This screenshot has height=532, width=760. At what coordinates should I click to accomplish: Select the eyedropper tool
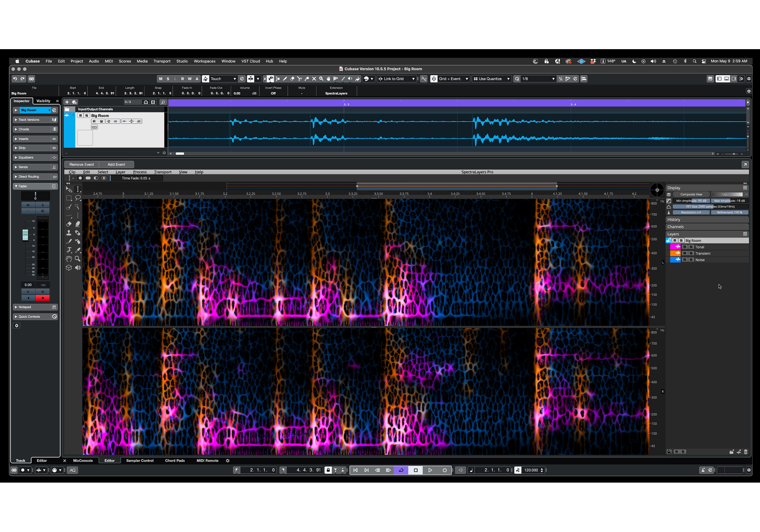pos(78,250)
